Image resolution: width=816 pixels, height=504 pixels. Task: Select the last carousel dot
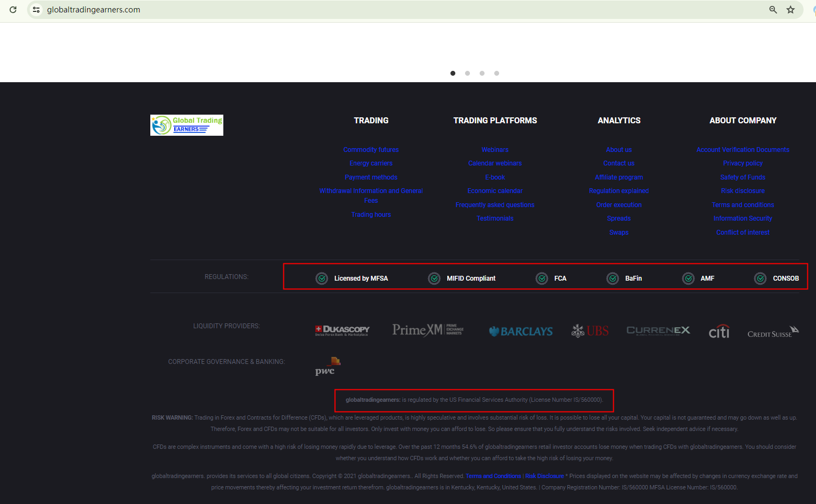(x=496, y=73)
